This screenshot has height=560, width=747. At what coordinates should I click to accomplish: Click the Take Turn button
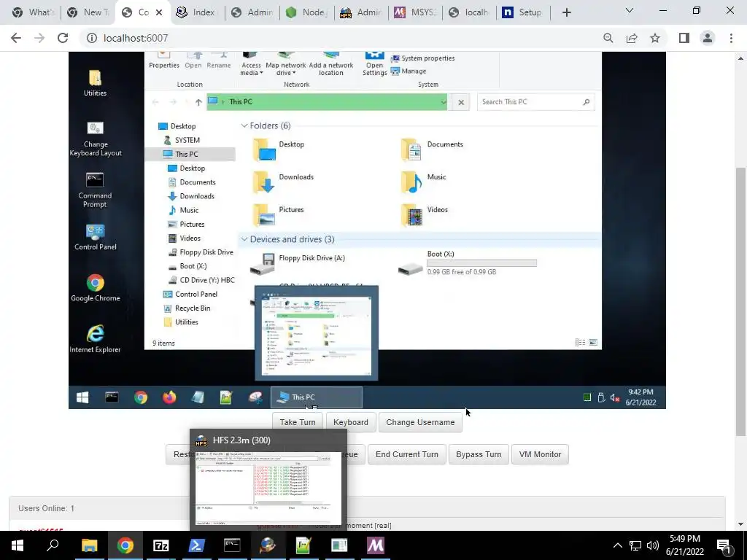click(298, 422)
